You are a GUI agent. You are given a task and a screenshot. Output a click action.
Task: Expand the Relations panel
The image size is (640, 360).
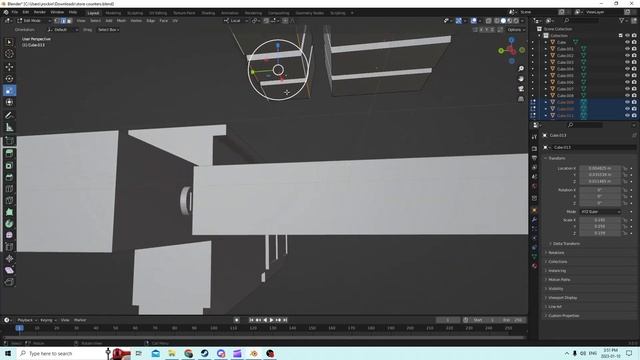click(556, 253)
